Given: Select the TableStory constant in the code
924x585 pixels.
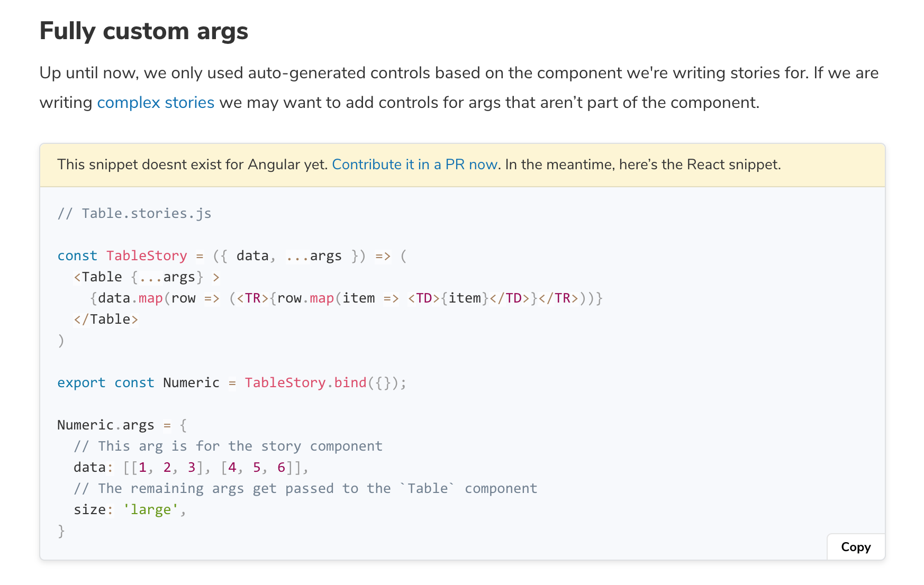Looking at the screenshot, I should point(147,255).
